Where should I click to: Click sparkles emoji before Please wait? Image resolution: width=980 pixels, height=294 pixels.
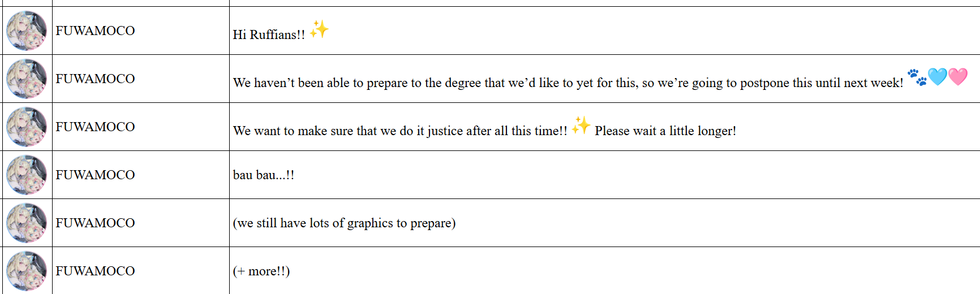(x=581, y=125)
